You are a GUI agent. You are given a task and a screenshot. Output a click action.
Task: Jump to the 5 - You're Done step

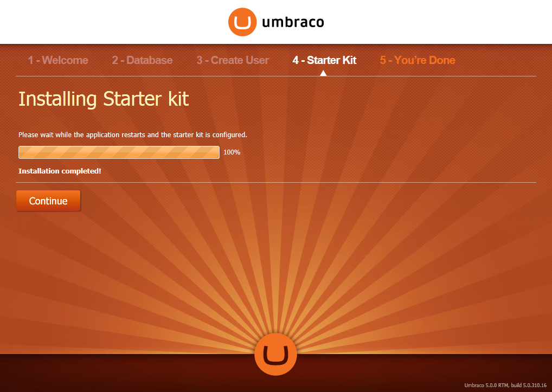pos(418,60)
